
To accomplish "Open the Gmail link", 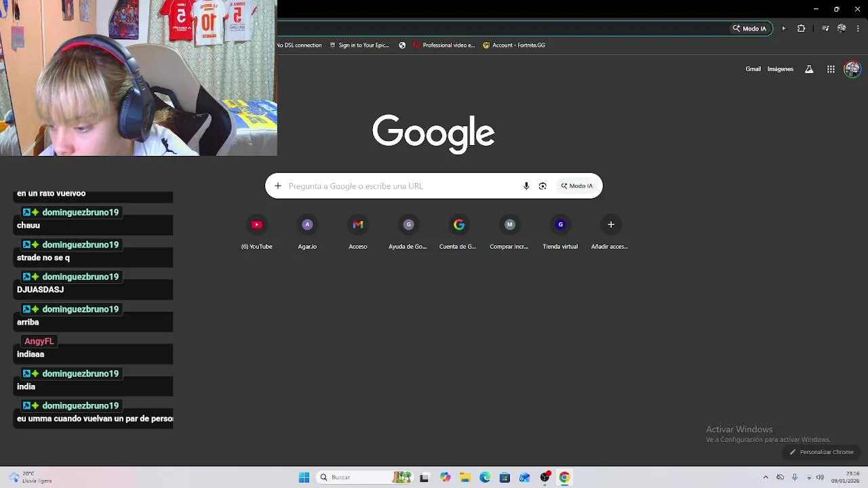I will click(x=753, y=69).
